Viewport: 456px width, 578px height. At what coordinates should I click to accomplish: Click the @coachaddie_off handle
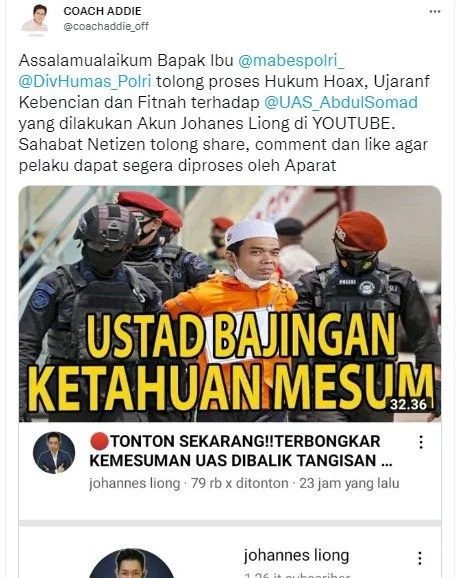[x=106, y=27]
